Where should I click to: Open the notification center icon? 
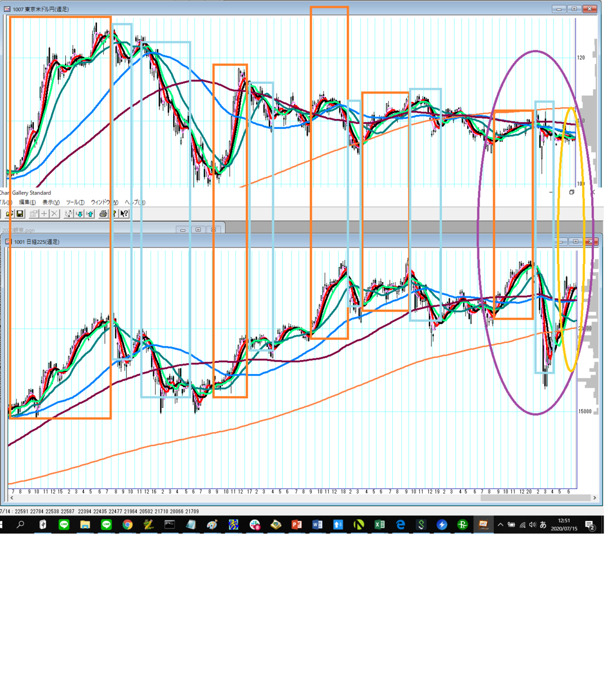coord(590,525)
